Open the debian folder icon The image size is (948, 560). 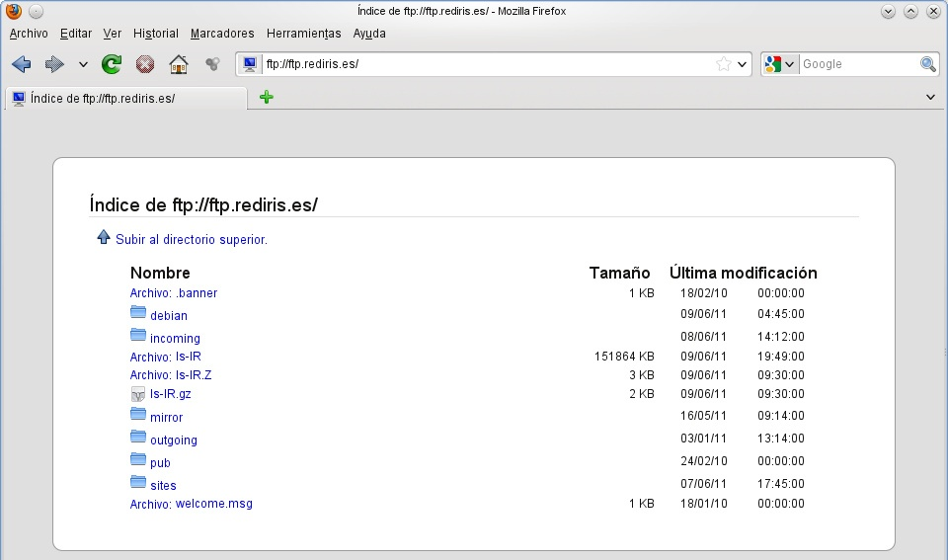click(x=138, y=313)
